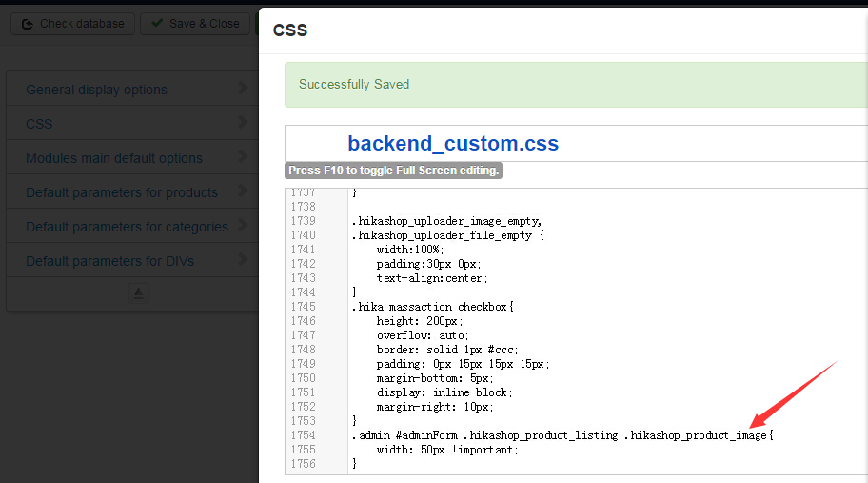
Task: Click the Check database button
Action: point(72,24)
